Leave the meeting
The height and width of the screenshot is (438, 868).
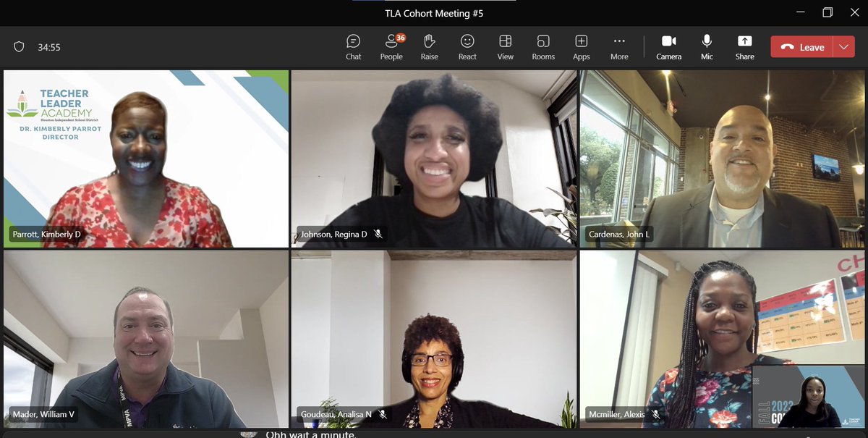[x=802, y=47]
